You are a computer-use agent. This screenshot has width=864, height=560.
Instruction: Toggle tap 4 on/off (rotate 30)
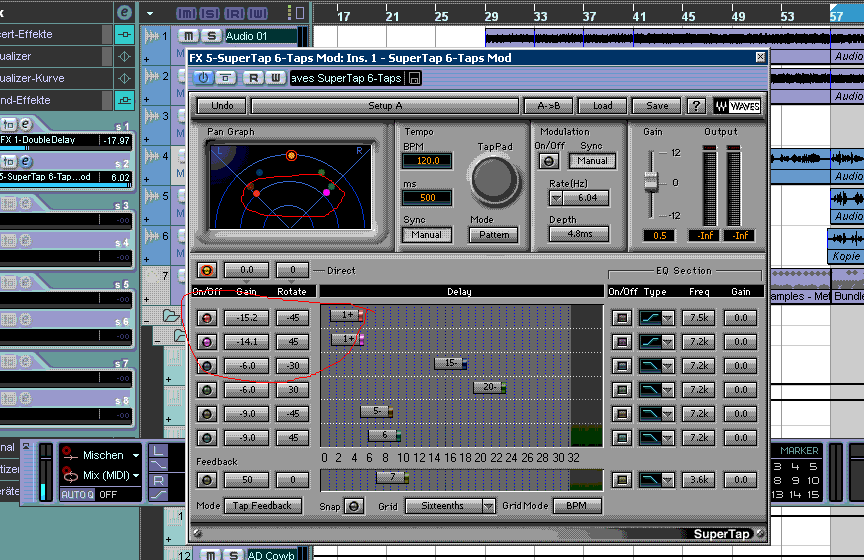coord(207,390)
